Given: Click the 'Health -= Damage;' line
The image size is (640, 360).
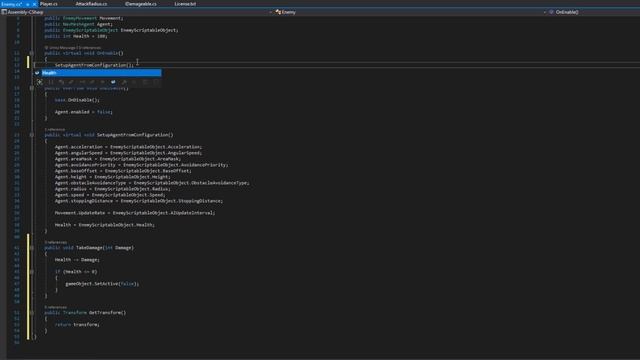Looking at the screenshot, I should tap(77, 260).
